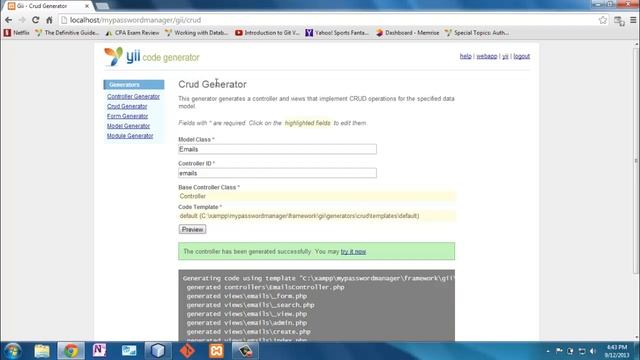This screenshot has height=360, width=640.
Task: Click the line generated views\emails\create.php
Action: click(x=248, y=332)
